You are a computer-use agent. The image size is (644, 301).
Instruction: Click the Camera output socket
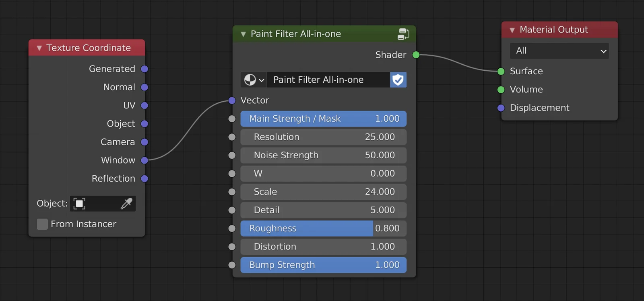click(x=144, y=142)
